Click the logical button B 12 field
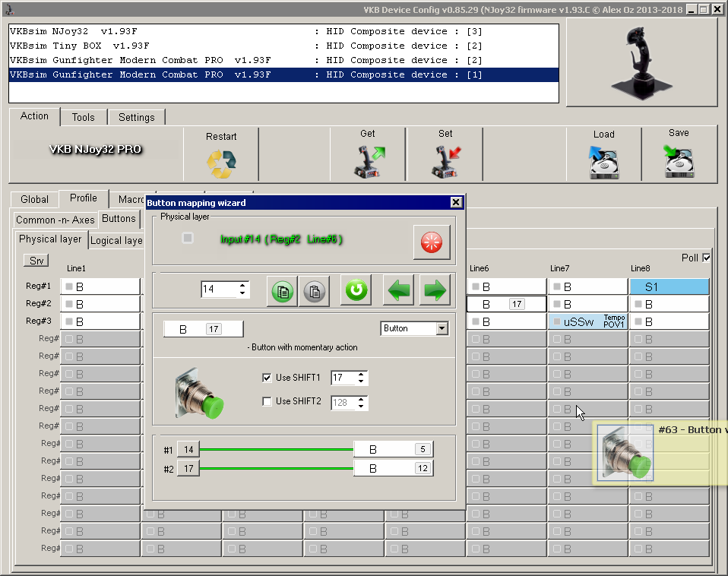The image size is (728, 576). [394, 468]
